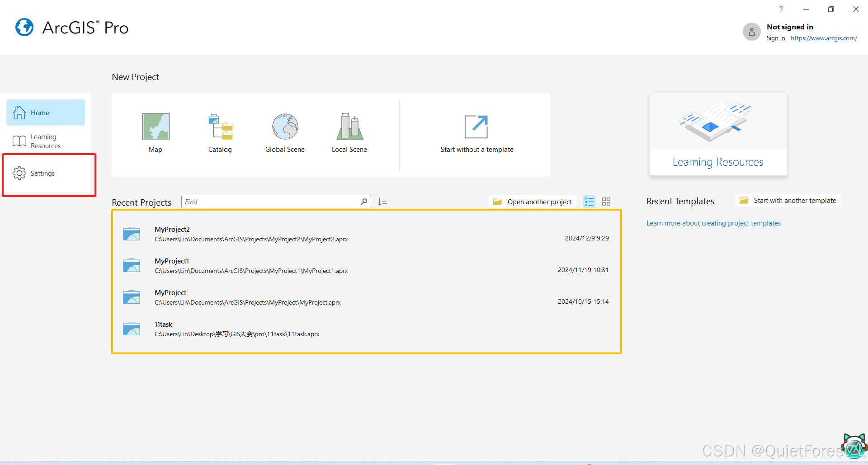Click the date 2024/11/19 10:31
868x465 pixels.
583,270
